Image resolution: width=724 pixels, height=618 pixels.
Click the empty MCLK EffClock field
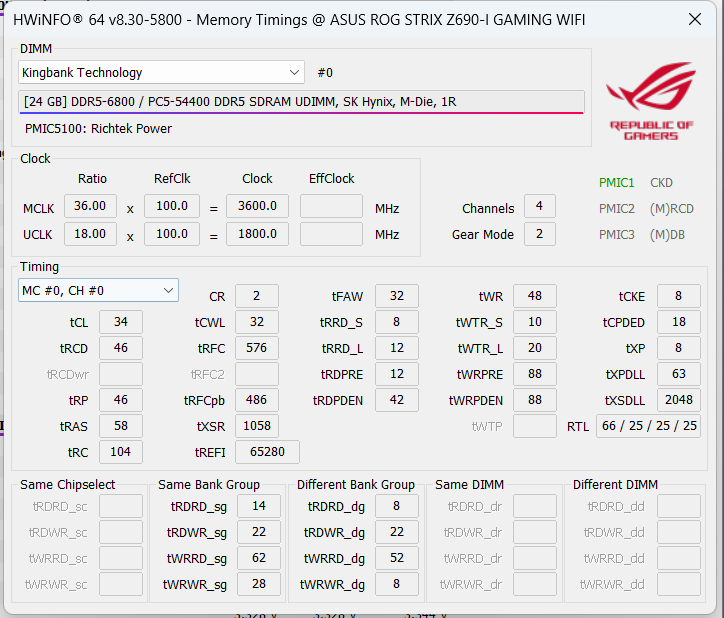click(x=331, y=206)
